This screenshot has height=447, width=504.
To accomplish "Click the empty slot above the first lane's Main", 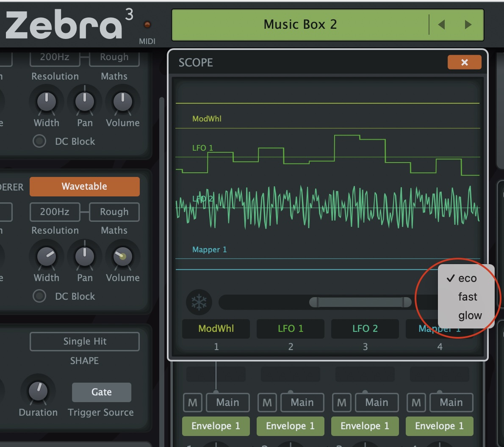I will point(216,374).
